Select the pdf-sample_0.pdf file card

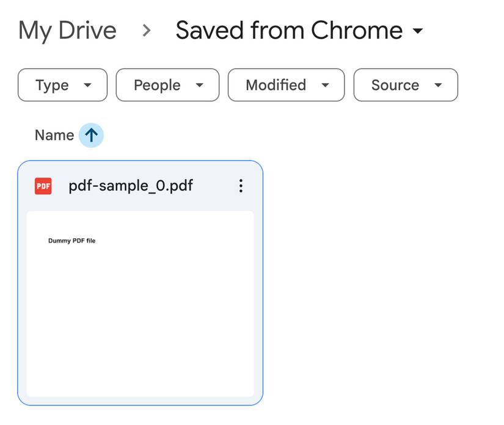141,281
